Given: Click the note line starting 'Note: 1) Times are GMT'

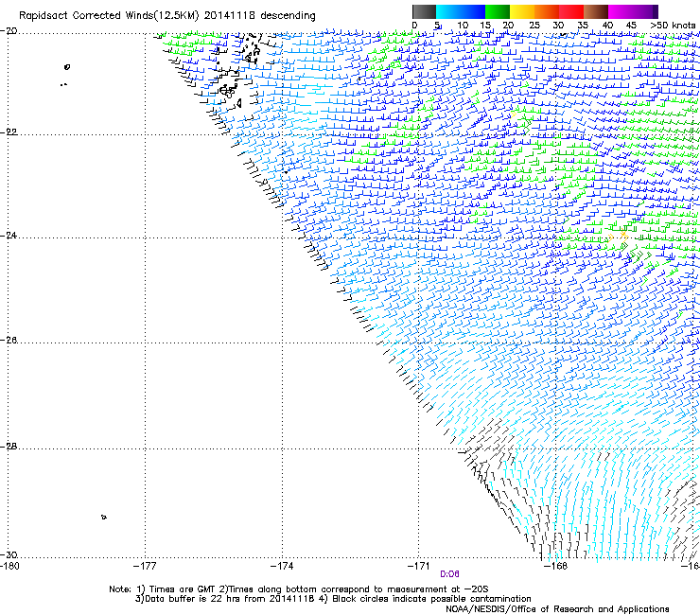Looking at the screenshot, I should tap(299, 589).
